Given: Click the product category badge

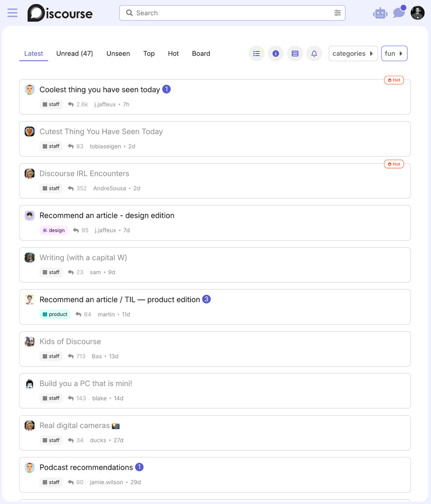Looking at the screenshot, I should pos(55,314).
